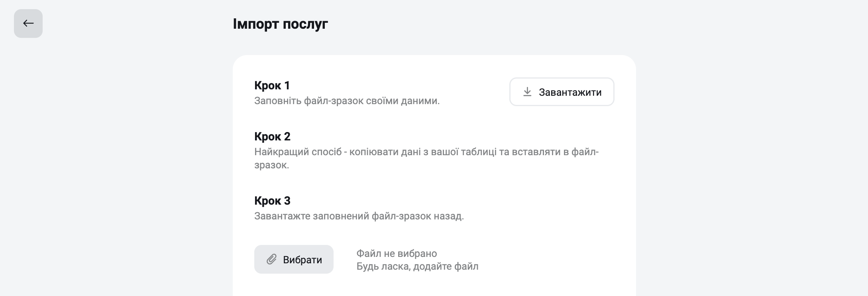Download the sample file via Завантажити
This screenshot has width=868, height=296.
coord(562,92)
